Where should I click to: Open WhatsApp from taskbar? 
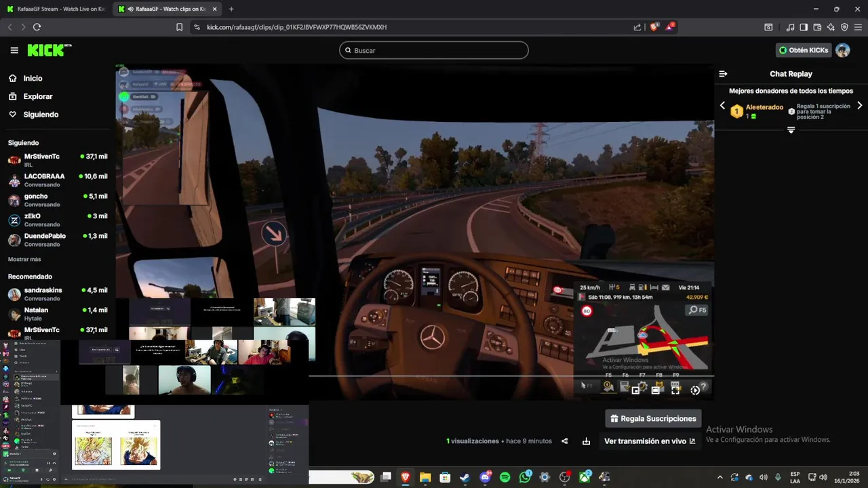coord(525,477)
